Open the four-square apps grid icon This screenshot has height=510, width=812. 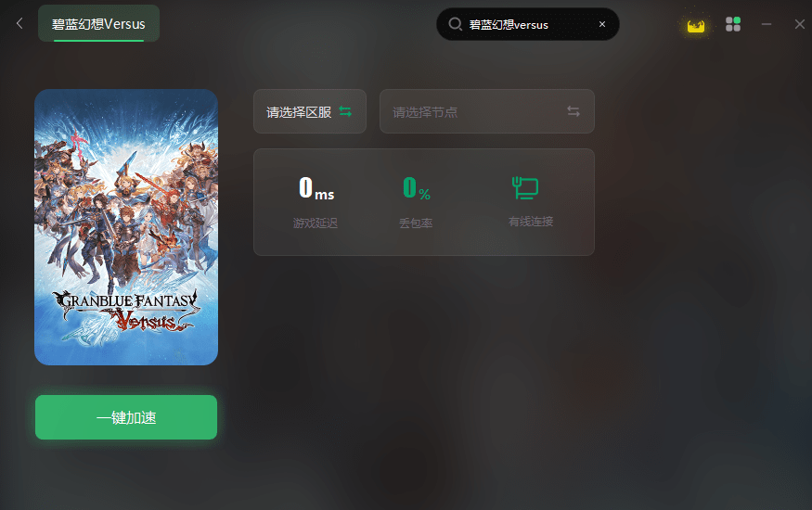click(733, 24)
